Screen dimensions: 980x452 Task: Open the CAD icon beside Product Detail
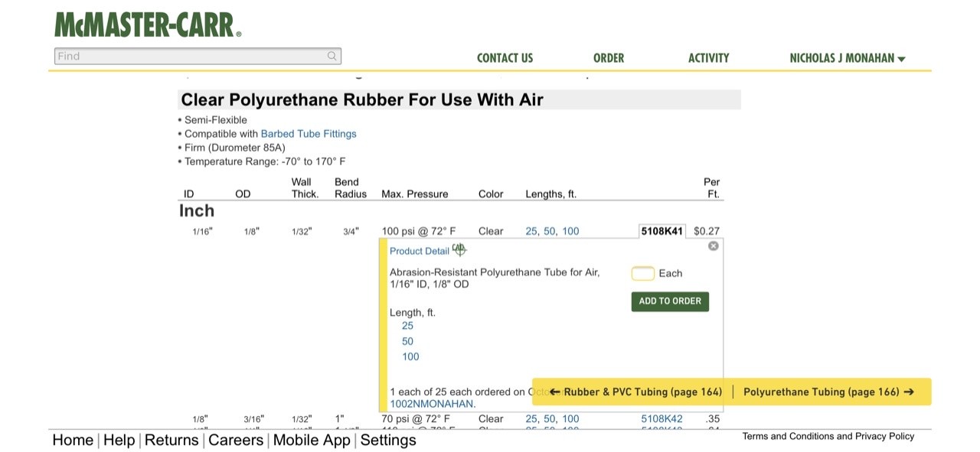(x=459, y=249)
